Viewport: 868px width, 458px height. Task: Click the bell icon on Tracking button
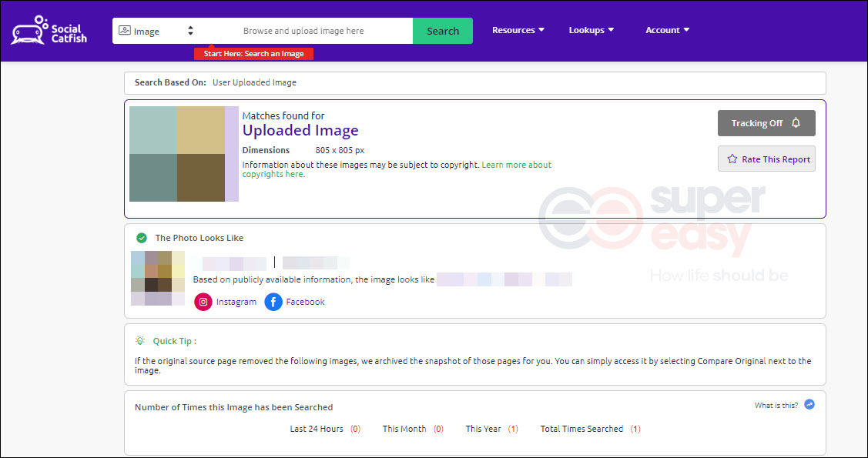(796, 123)
